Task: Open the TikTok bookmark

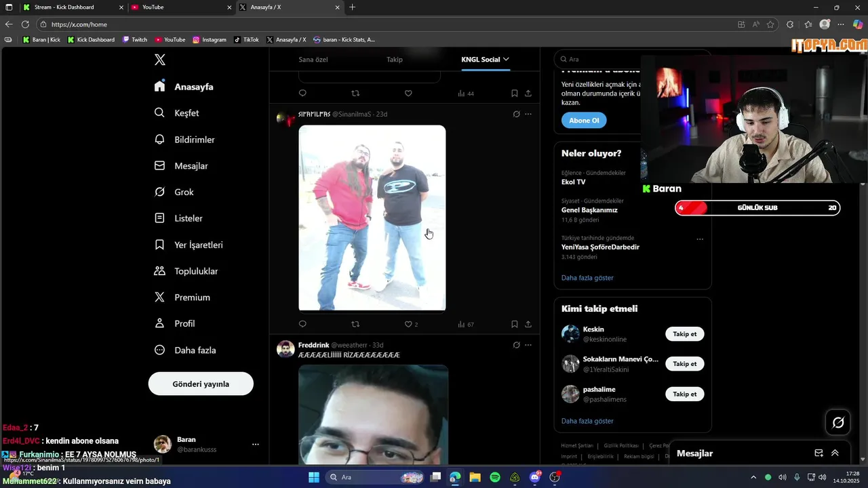Action: (x=246, y=39)
